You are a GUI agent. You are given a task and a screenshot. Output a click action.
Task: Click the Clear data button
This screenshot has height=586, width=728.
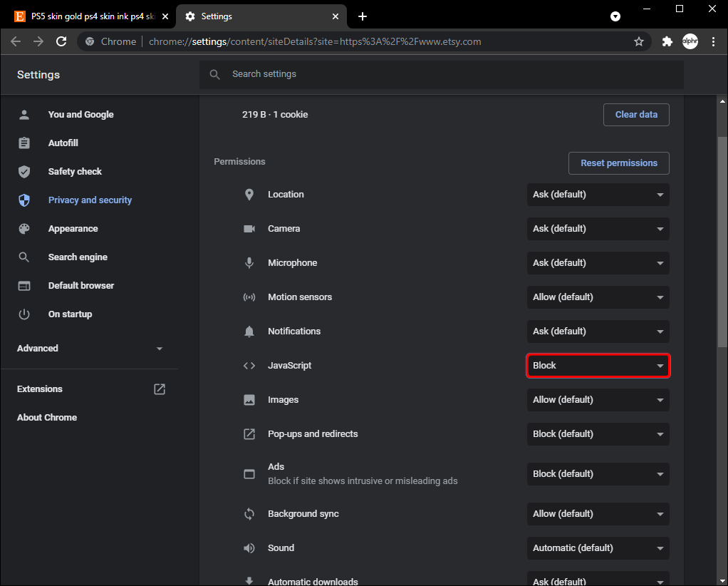635,115
